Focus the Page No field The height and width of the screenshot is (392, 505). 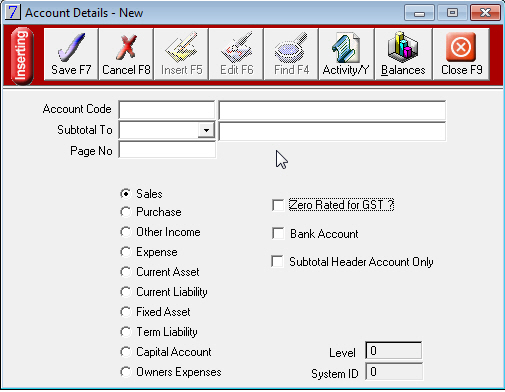pyautogui.click(x=167, y=150)
